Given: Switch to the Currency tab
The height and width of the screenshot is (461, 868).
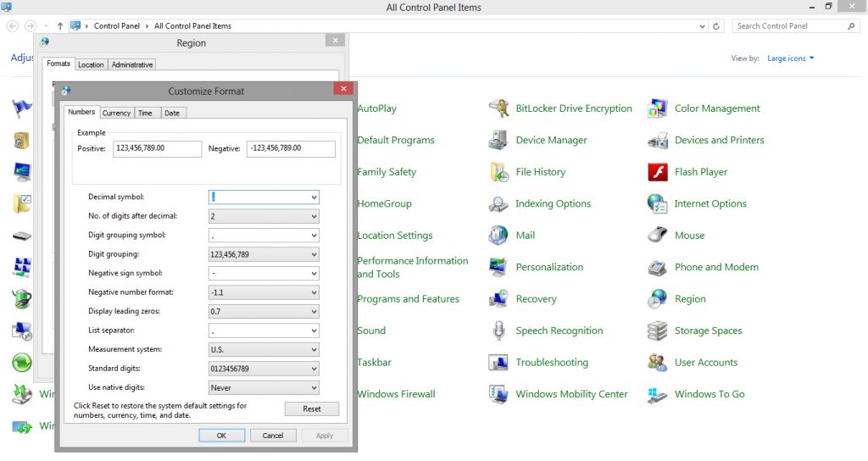Looking at the screenshot, I should point(116,113).
